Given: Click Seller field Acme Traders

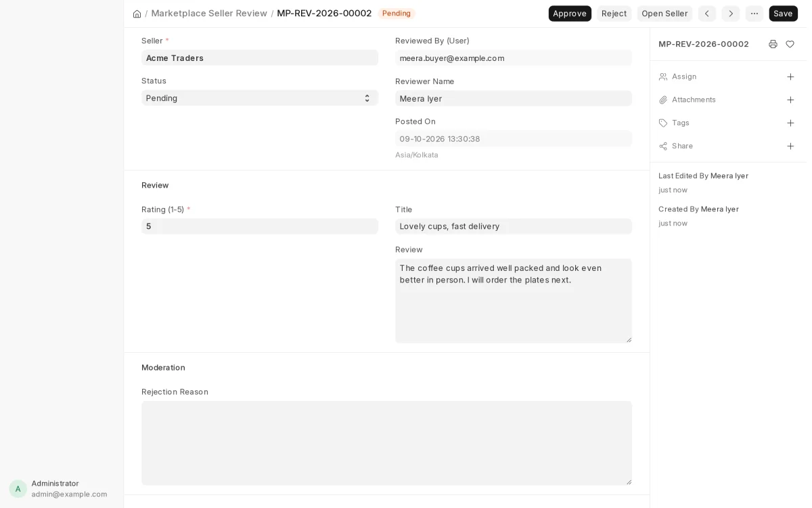Looking at the screenshot, I should pos(260,58).
